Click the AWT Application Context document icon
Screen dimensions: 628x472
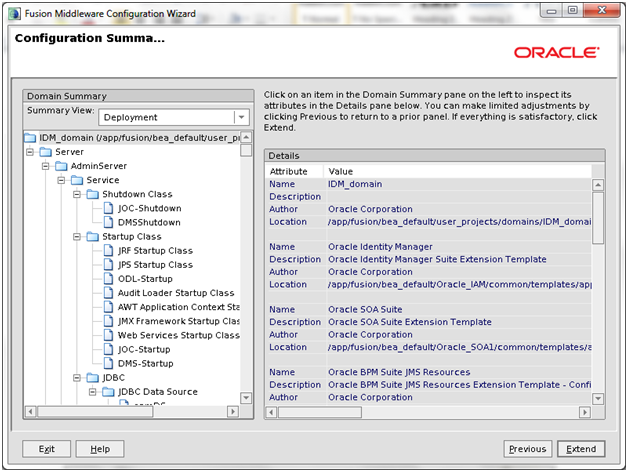click(108, 307)
